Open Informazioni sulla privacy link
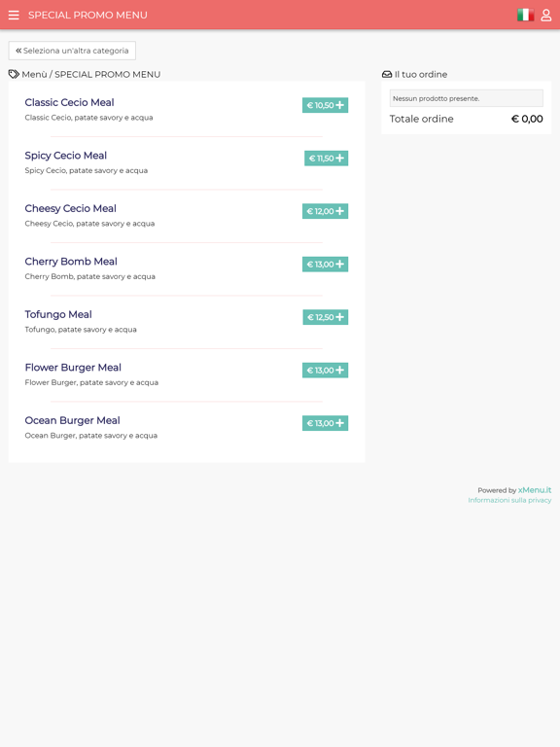This screenshot has height=747, width=560. pos(509,500)
